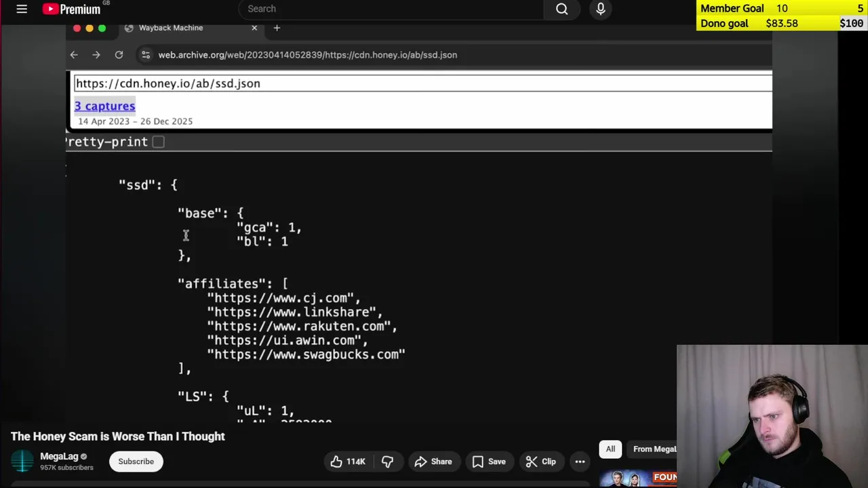Click the "https://www.rakuten.com" line
The image size is (868, 488).
302,327
